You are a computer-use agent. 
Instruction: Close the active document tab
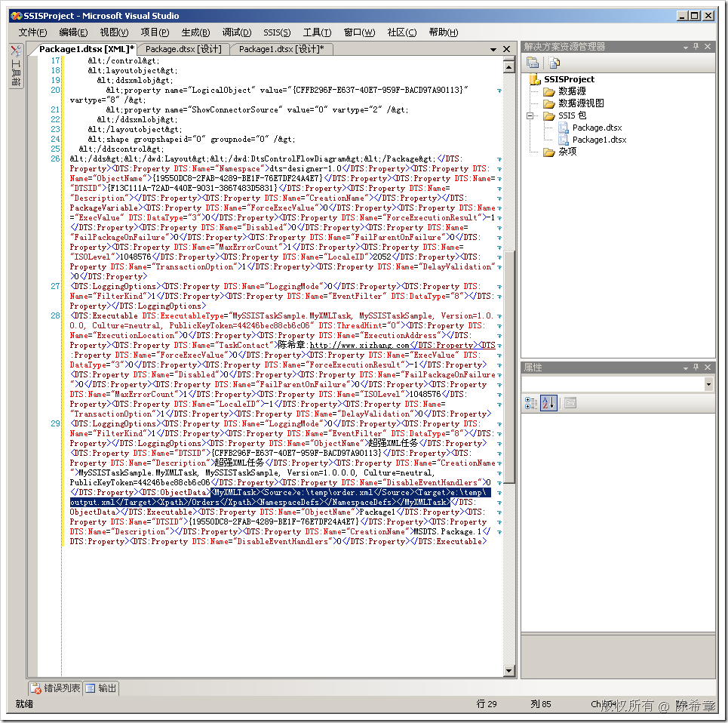[x=506, y=49]
